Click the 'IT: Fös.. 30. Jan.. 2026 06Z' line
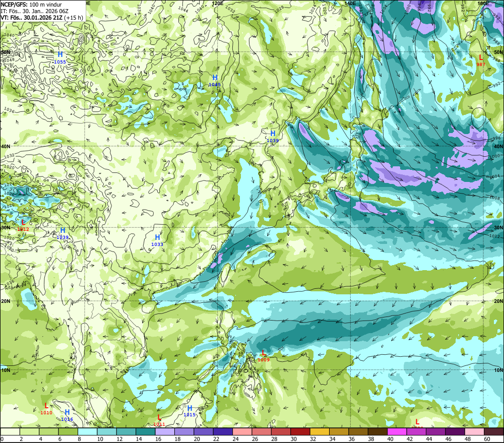This screenshot has height=443, width=504. [x=35, y=11]
